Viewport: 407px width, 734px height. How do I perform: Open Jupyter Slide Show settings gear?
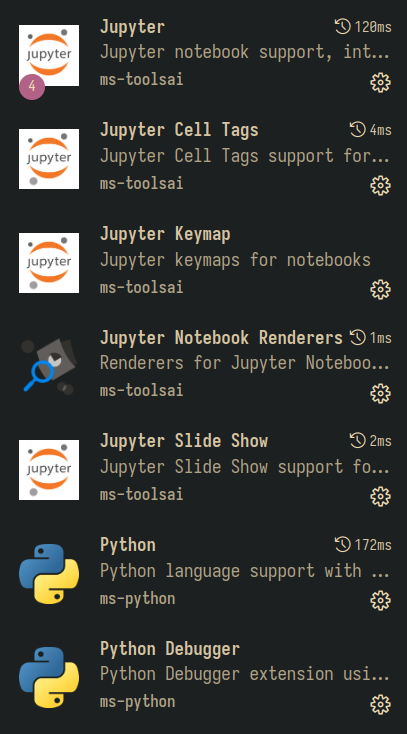tap(380, 497)
